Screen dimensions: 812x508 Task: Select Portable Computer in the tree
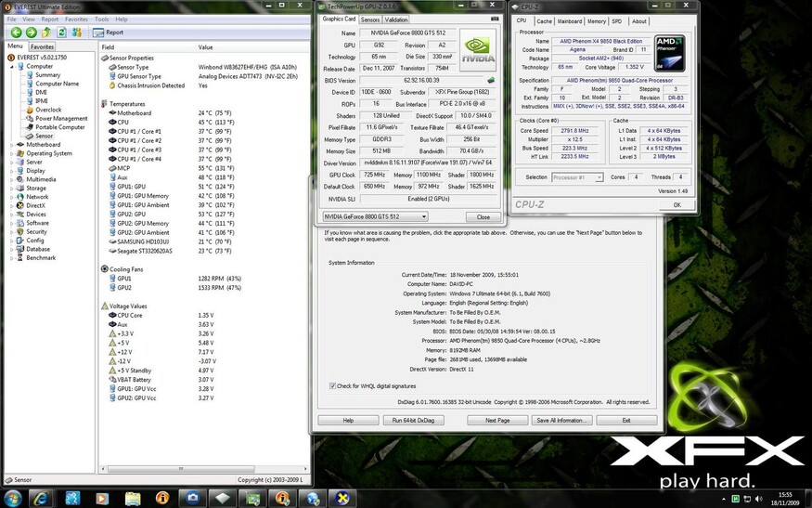click(60, 127)
